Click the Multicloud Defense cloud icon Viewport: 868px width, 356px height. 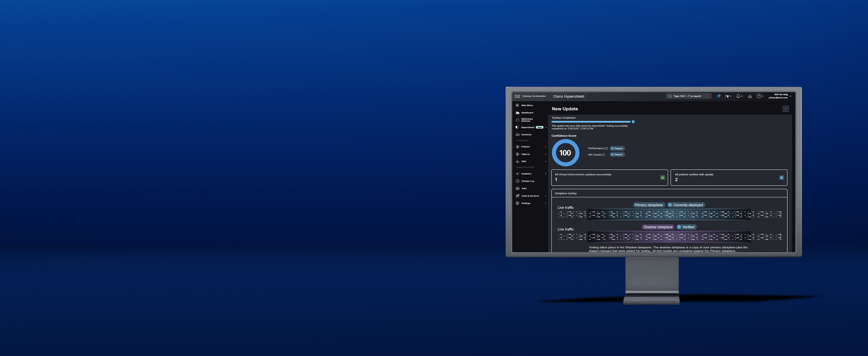click(518, 120)
